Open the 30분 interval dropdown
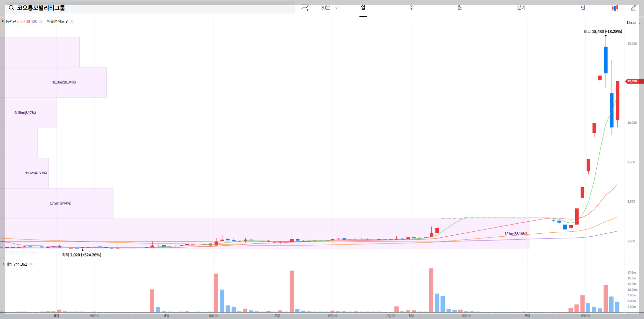Viewport: 644px width, 319px height. [x=329, y=8]
